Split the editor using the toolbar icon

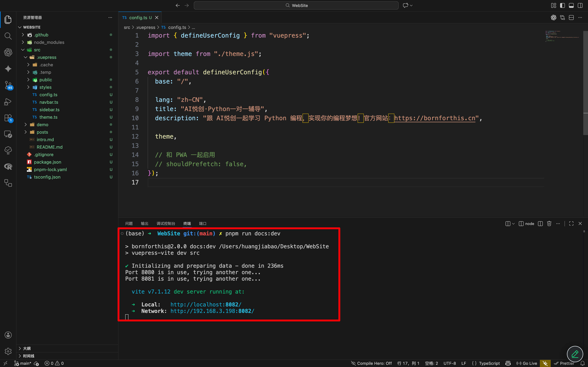tap(571, 18)
